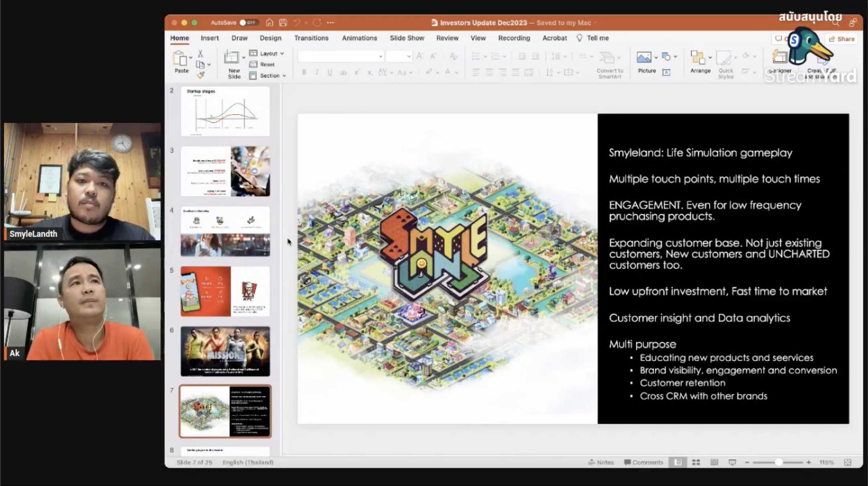Toggle the Comments pane
868x486 pixels.
[x=643, y=462]
